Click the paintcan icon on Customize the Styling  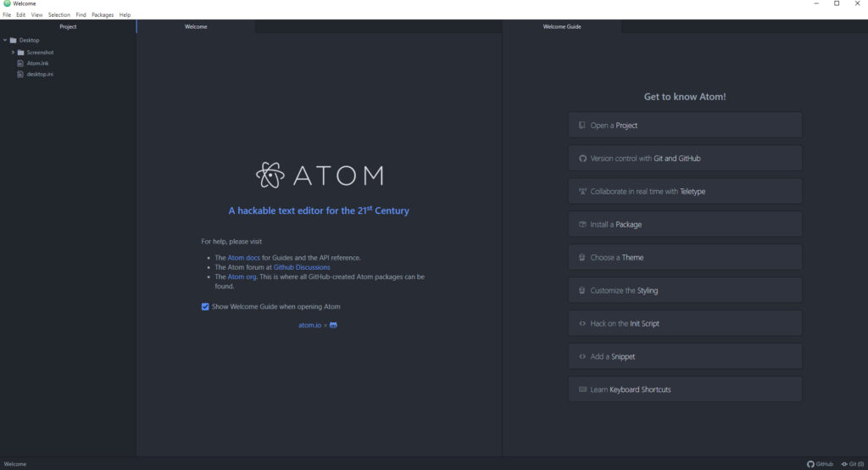[581, 290]
